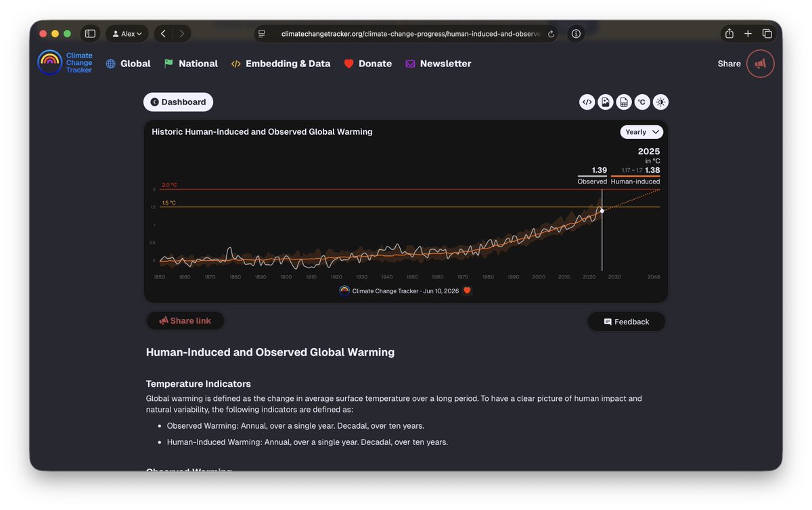Click the 2025 data point marker on chart
The height and width of the screenshot is (510, 812).
click(x=602, y=211)
